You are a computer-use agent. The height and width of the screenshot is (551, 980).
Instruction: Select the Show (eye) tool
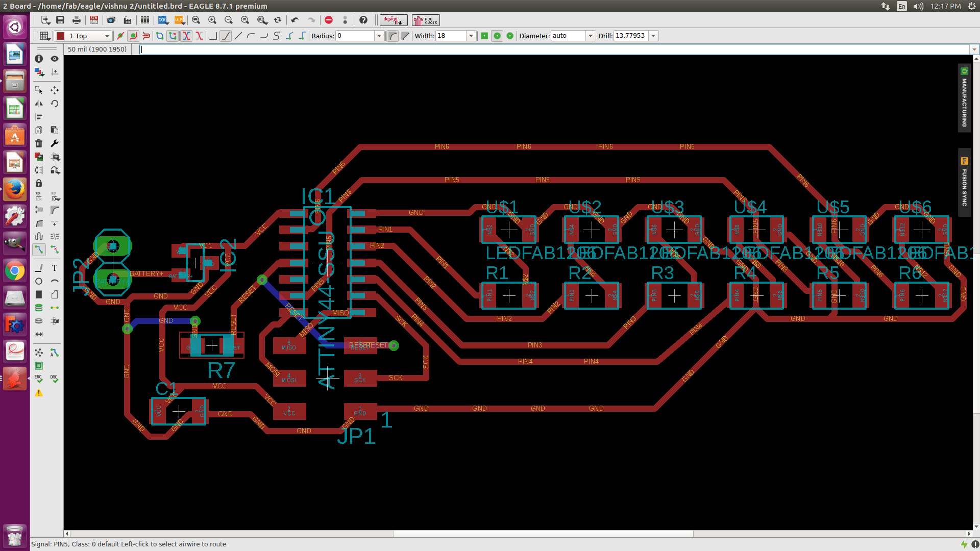[55, 59]
